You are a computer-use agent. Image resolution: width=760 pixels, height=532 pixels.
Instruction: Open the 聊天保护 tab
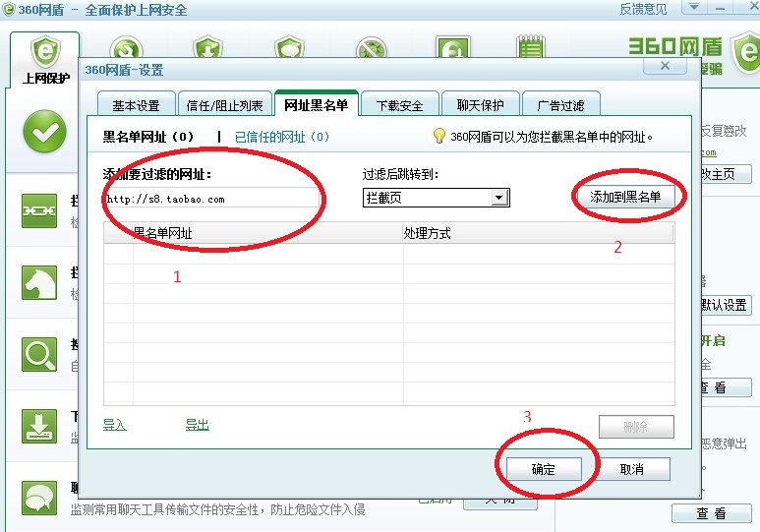point(481,105)
